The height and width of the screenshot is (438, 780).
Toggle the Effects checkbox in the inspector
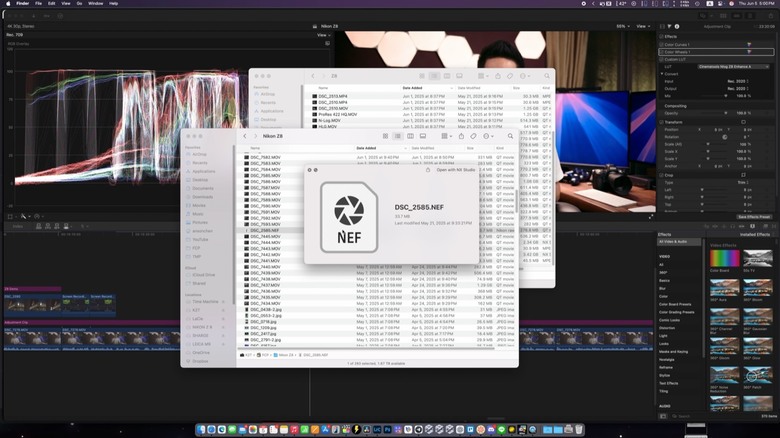point(661,36)
